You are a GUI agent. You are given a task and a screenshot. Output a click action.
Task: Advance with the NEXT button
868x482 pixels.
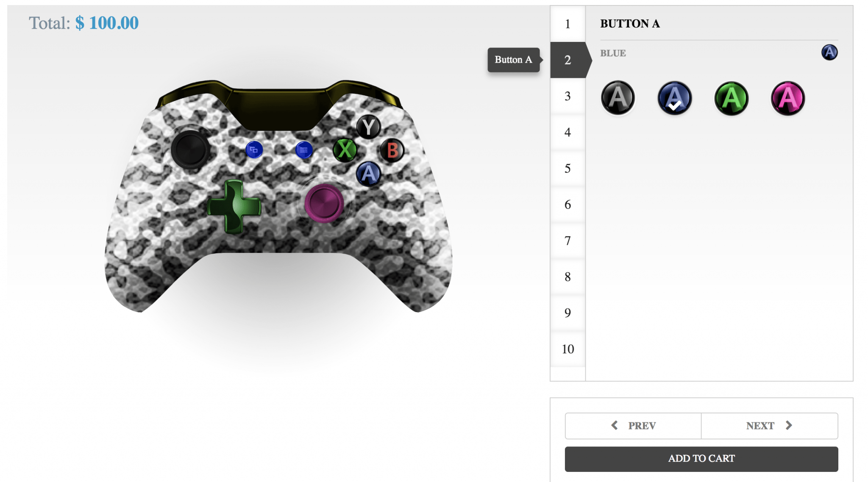(770, 426)
